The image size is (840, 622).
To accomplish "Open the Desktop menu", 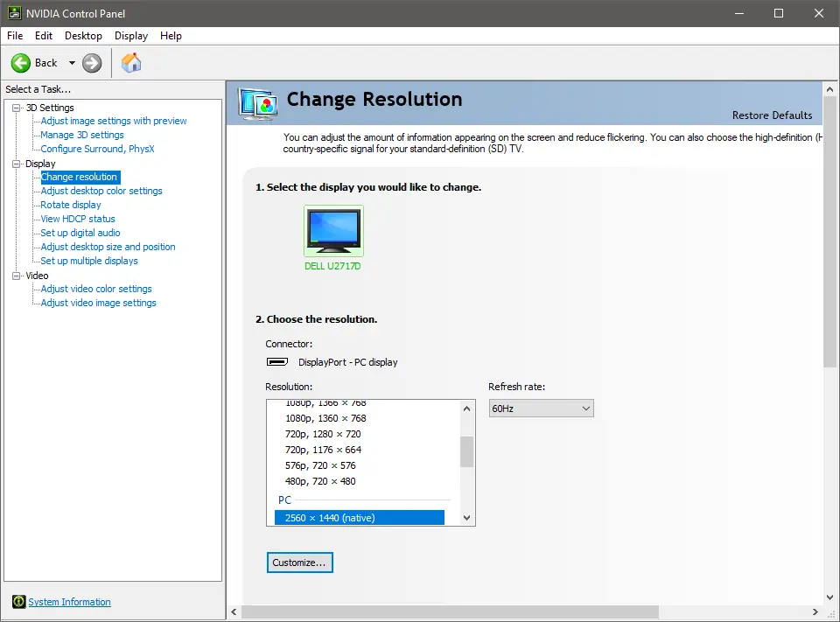I will (84, 36).
